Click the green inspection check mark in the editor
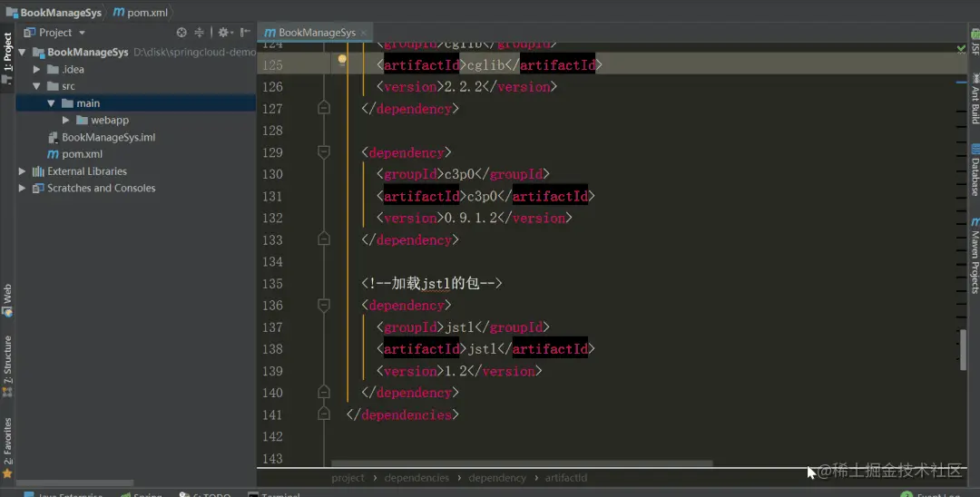This screenshot has height=497, width=980. (961, 48)
